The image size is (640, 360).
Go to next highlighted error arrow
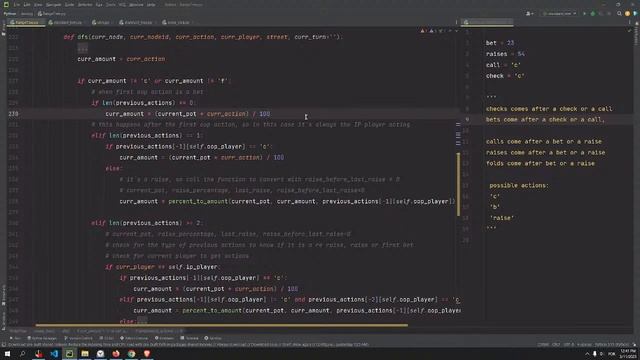[x=456, y=31]
